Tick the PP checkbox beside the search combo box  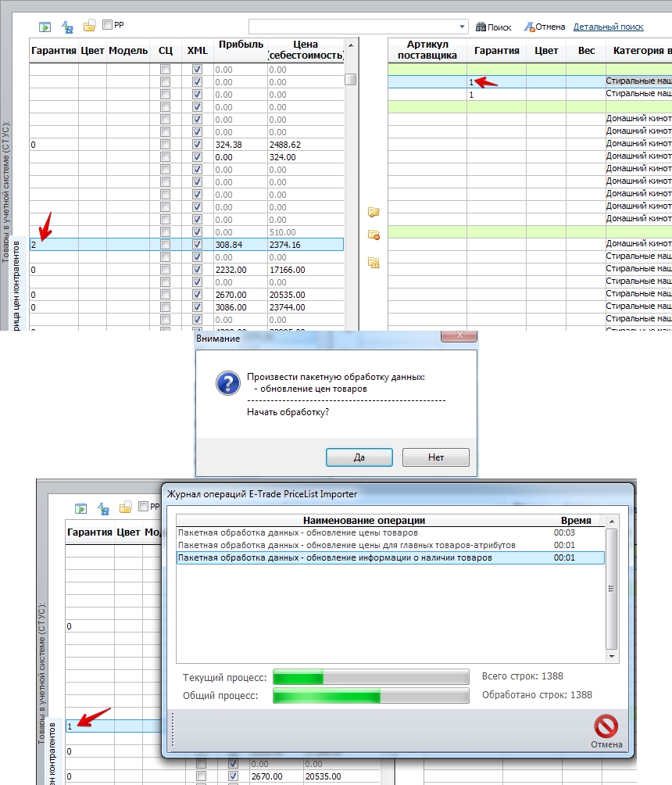107,24
